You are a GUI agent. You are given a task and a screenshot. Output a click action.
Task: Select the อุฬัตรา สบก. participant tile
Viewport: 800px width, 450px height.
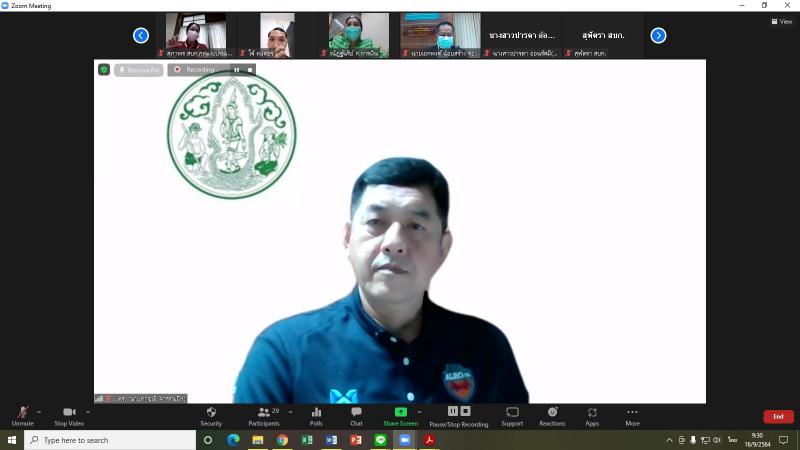(604, 35)
